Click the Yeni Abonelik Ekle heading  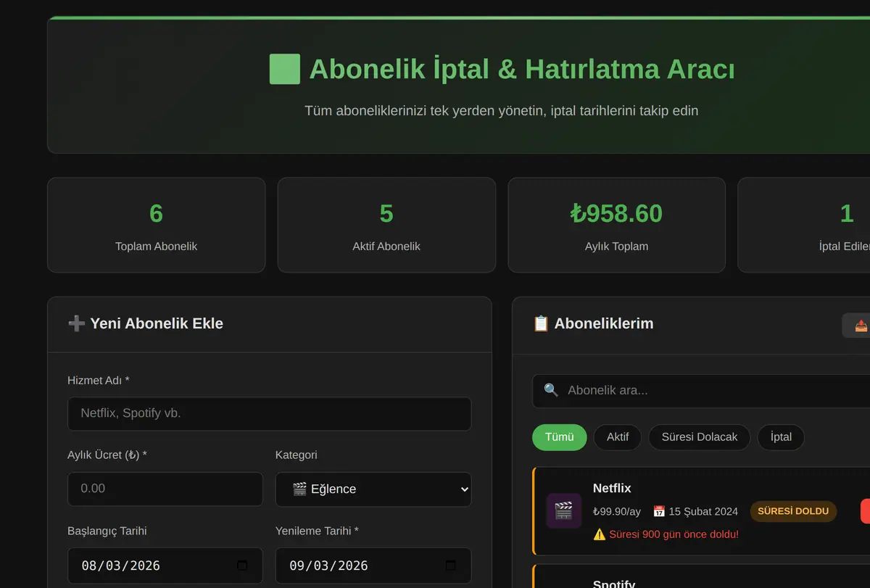(157, 323)
